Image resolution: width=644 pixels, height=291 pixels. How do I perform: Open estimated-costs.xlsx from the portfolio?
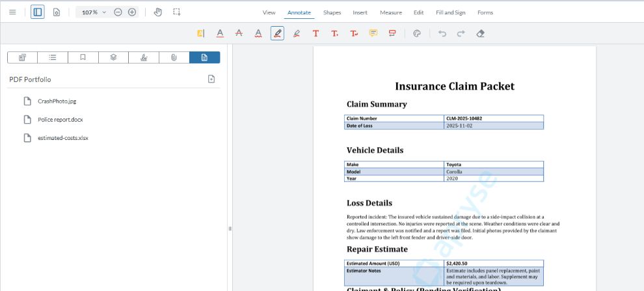pyautogui.click(x=63, y=138)
